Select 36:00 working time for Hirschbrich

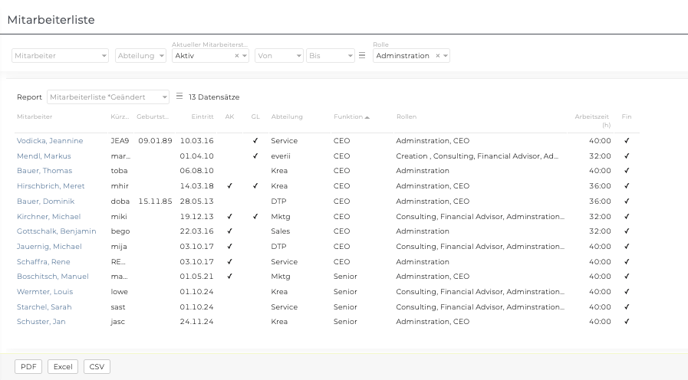click(x=600, y=186)
